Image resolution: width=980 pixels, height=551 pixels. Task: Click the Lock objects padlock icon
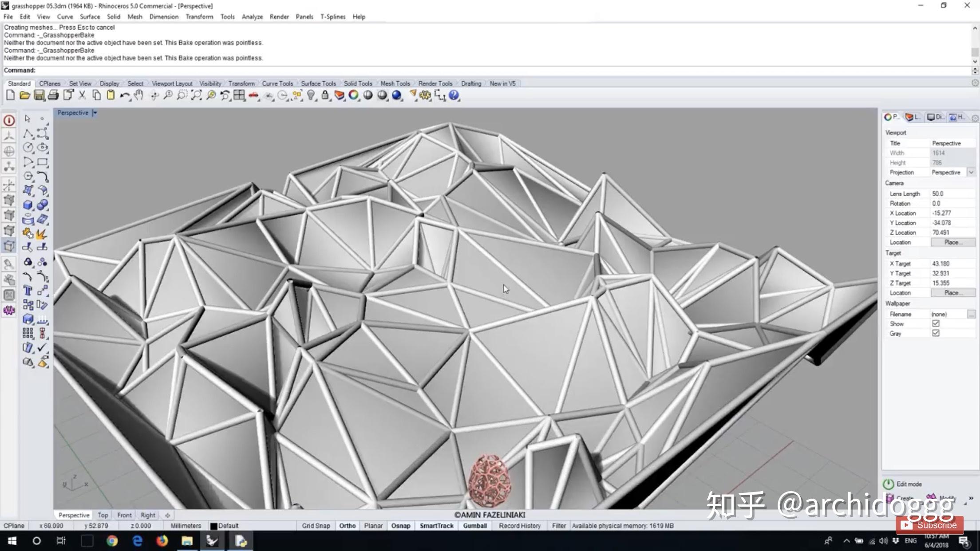[325, 95]
